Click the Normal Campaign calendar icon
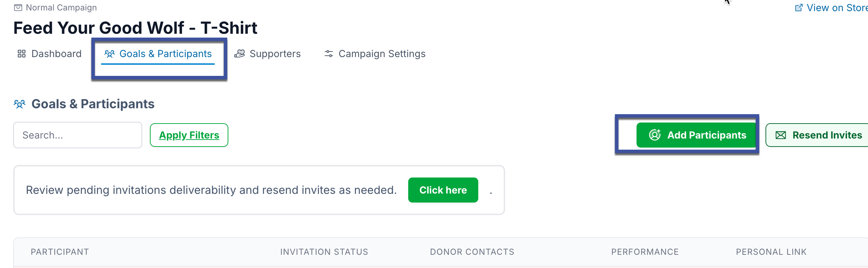This screenshot has height=268, width=868. [18, 8]
